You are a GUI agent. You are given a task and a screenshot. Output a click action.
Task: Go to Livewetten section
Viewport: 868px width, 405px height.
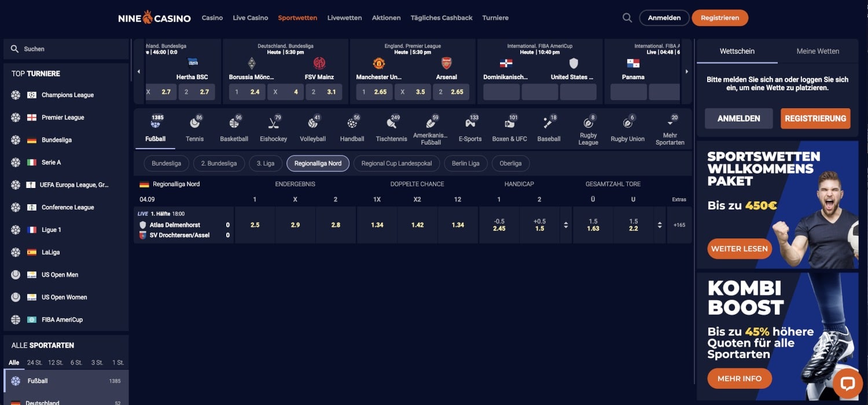pos(344,18)
